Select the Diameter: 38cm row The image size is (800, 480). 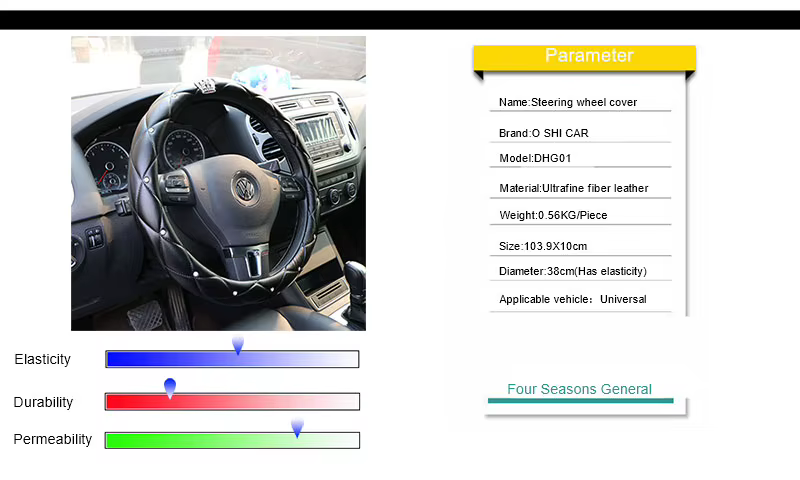[581, 271]
